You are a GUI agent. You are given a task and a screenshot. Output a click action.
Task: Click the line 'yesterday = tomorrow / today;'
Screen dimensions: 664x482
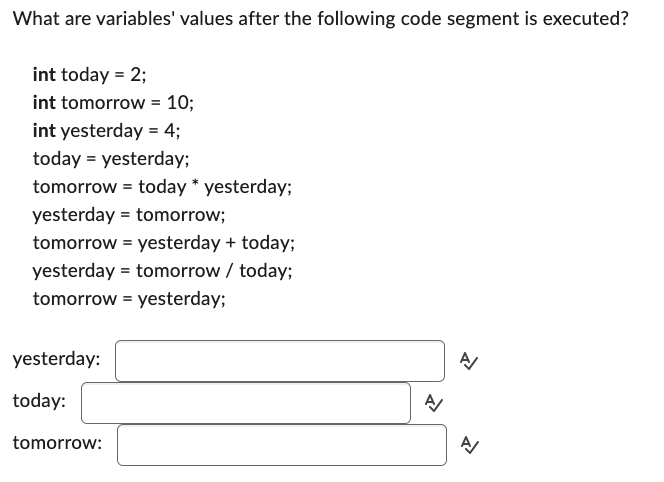point(163,271)
